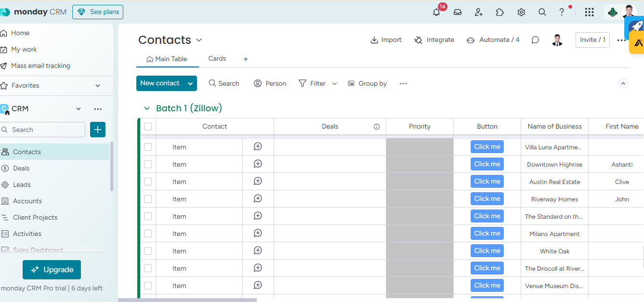644x302 pixels.
Task: Click the New contact button
Action: pos(160,83)
